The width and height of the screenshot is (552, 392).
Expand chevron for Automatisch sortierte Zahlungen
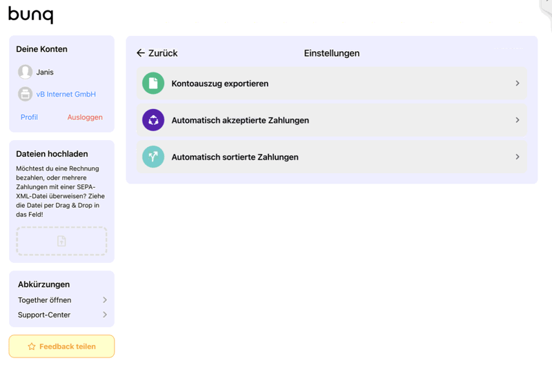(x=517, y=157)
